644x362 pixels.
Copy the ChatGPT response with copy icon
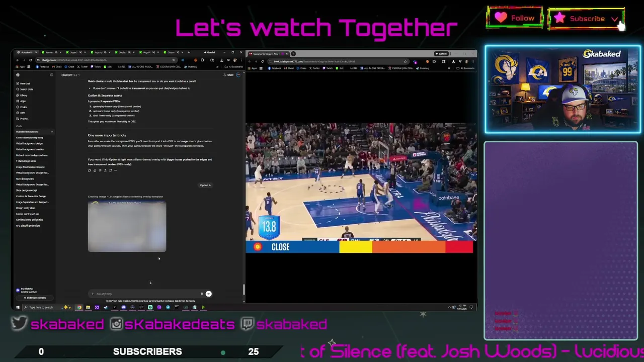click(90, 170)
